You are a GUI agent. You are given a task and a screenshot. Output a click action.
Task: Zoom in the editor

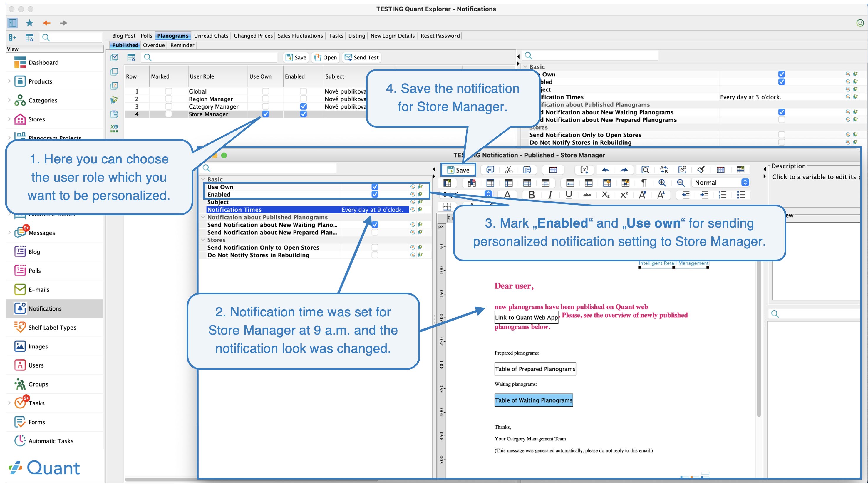(x=662, y=183)
